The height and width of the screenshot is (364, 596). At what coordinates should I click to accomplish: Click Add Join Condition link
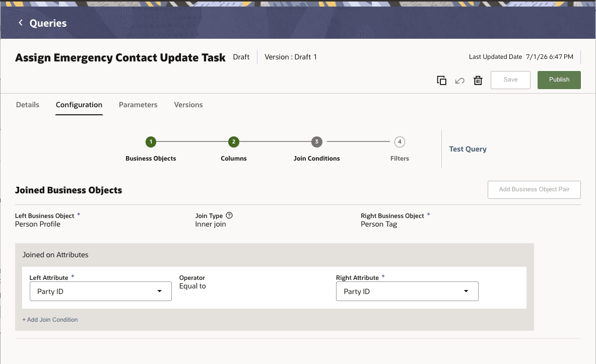click(x=50, y=320)
